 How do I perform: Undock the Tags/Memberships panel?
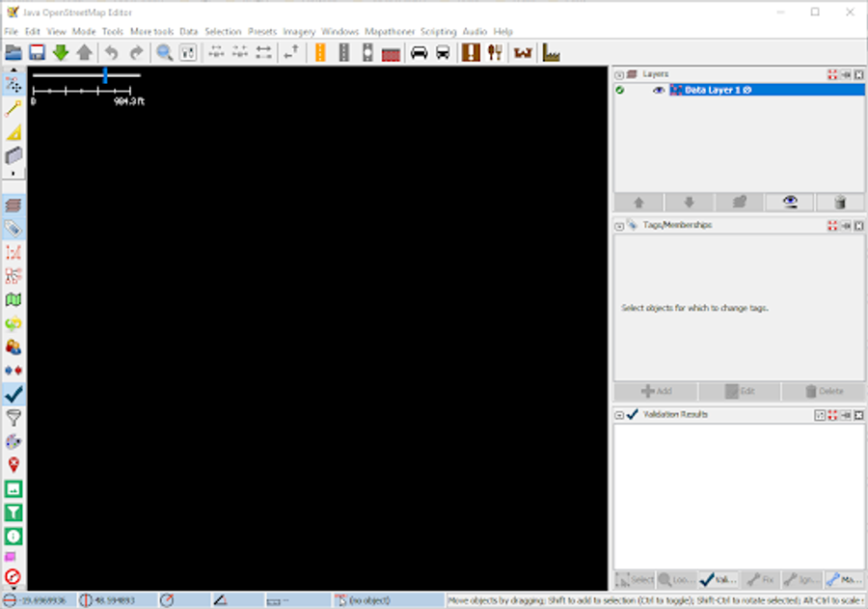tap(846, 226)
